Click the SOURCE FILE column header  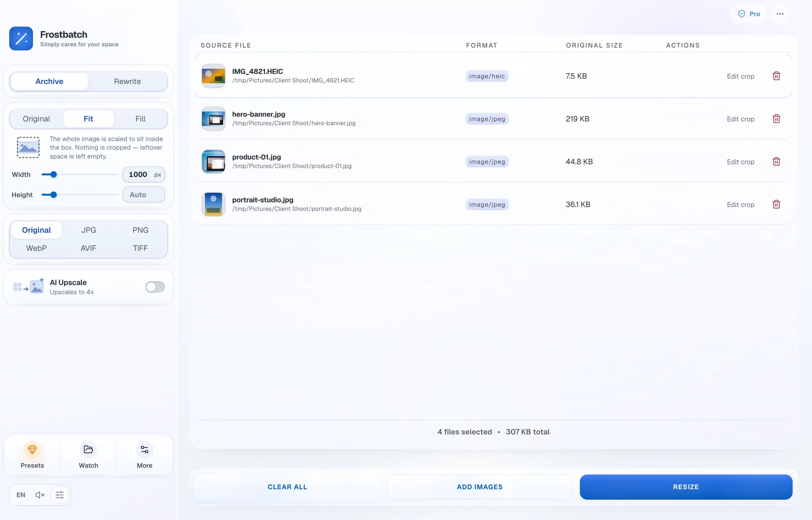tap(226, 45)
